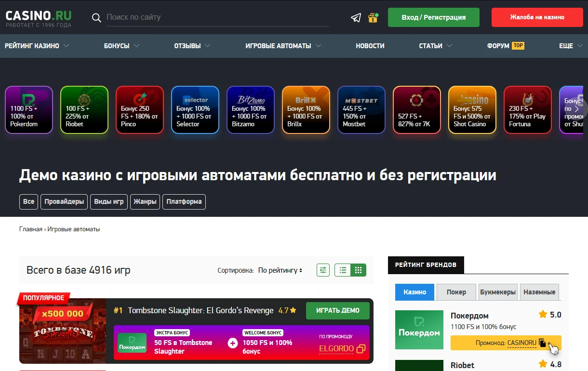This screenshot has width=588, height=371.
Task: Click the Играть демо button
Action: point(338,311)
